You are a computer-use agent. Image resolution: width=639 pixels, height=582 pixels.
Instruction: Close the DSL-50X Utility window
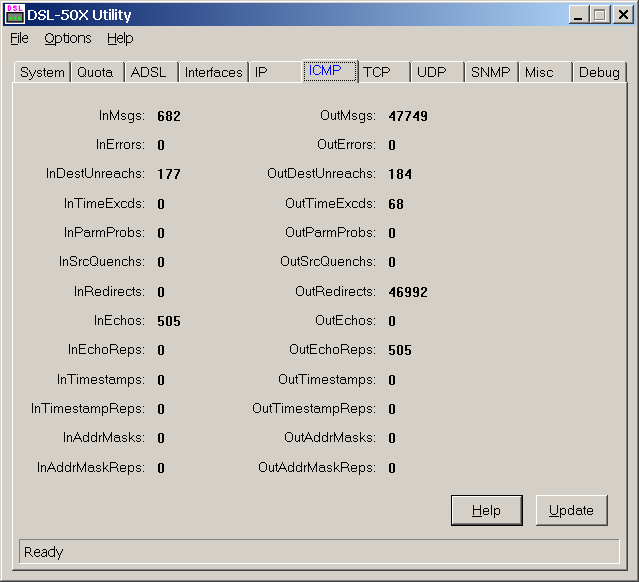click(623, 15)
